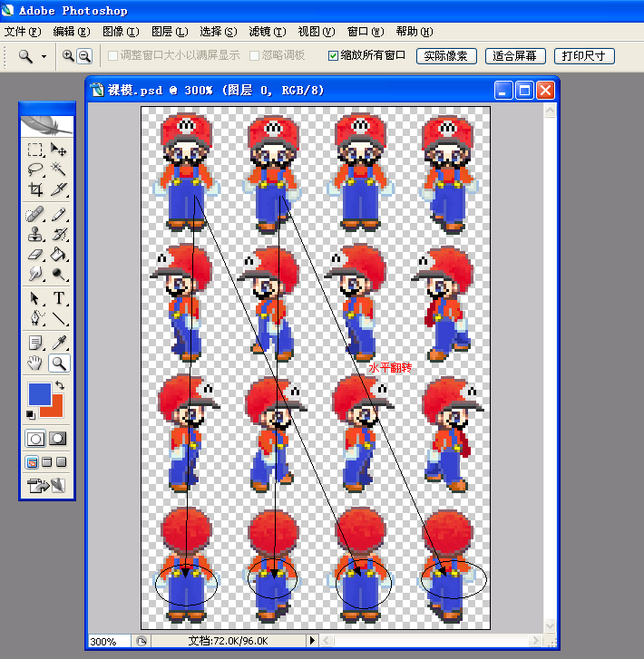Open 滤镜(T) menu
The height and width of the screenshot is (659, 644).
[x=268, y=32]
